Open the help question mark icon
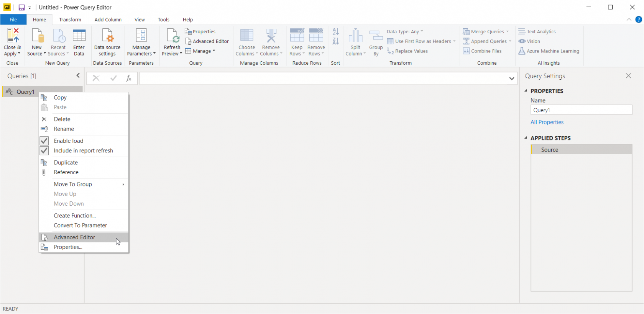 pyautogui.click(x=639, y=20)
